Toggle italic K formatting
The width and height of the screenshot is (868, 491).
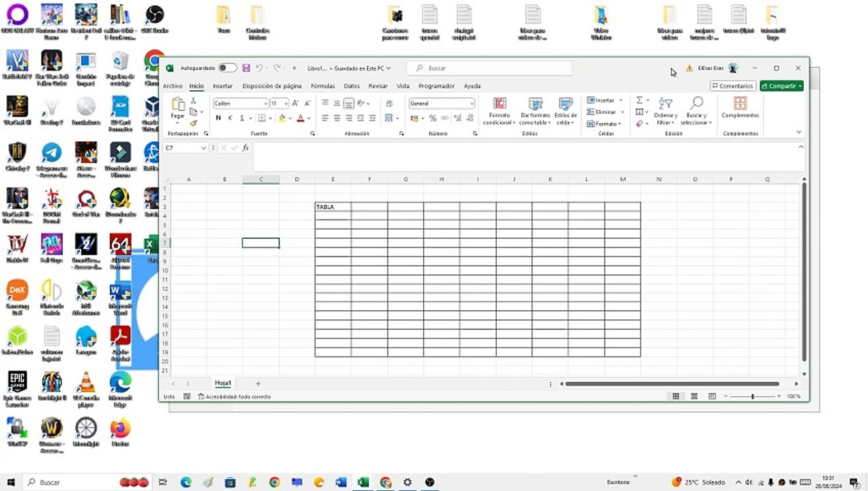[230, 118]
